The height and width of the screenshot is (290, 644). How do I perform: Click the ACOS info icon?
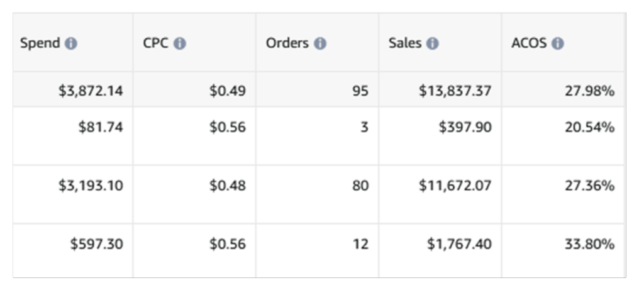pyautogui.click(x=557, y=43)
